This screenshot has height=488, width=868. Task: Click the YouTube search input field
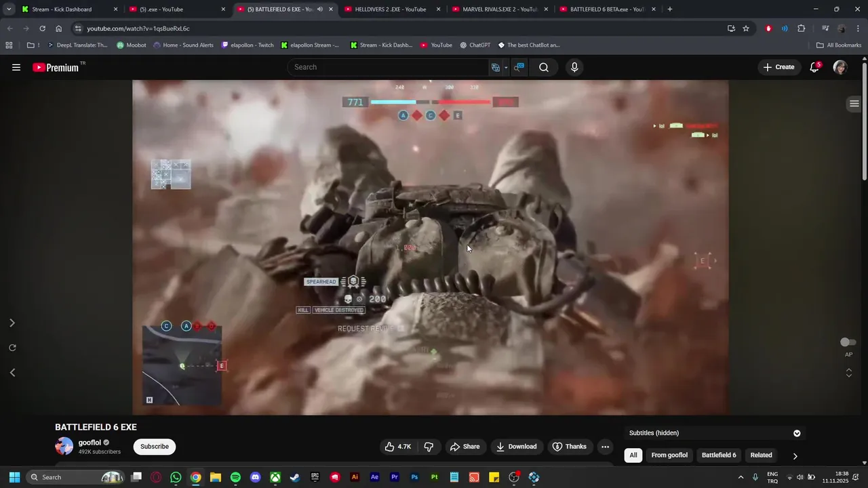(388, 67)
